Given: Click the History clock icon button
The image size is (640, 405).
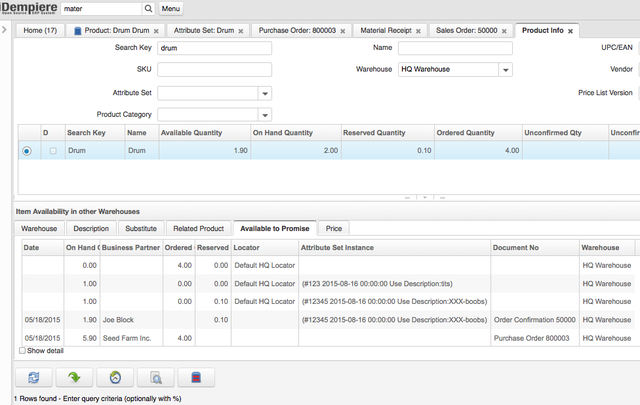Looking at the screenshot, I should 115,378.
